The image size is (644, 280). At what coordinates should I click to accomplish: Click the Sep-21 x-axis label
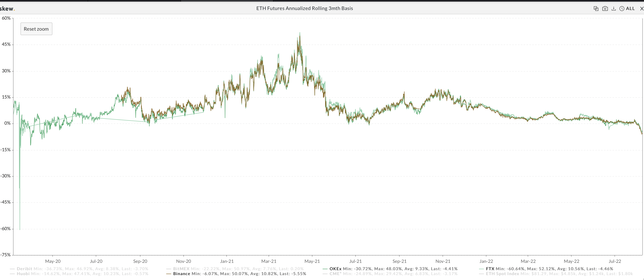400,261
